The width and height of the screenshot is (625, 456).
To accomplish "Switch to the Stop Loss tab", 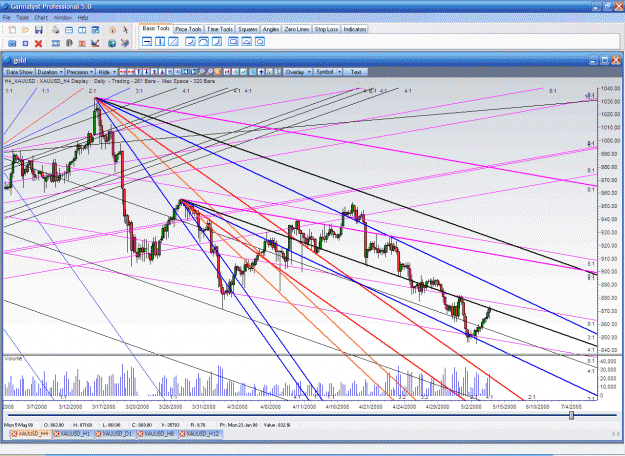I will [x=326, y=29].
